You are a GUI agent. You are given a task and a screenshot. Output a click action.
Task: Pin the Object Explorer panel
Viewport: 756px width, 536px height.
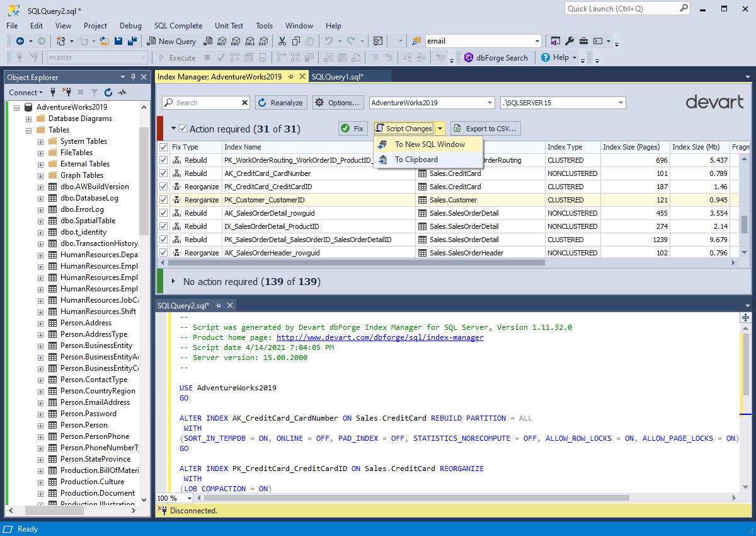(133, 77)
